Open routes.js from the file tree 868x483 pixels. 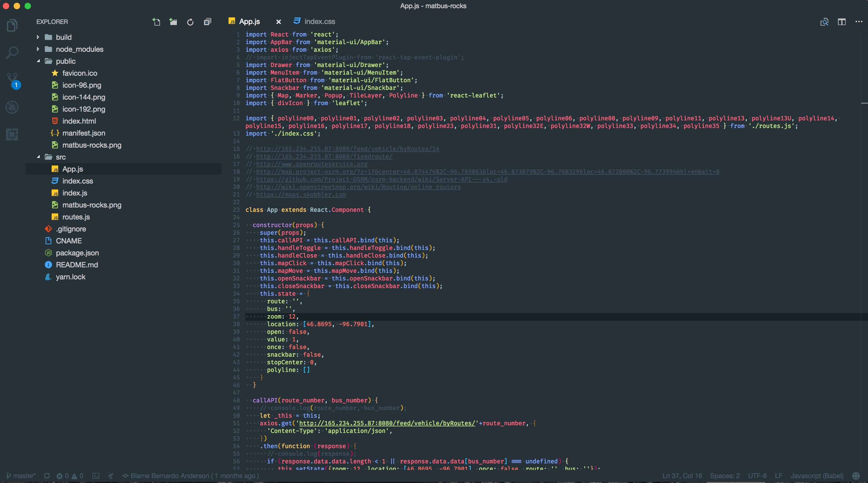pyautogui.click(x=76, y=217)
